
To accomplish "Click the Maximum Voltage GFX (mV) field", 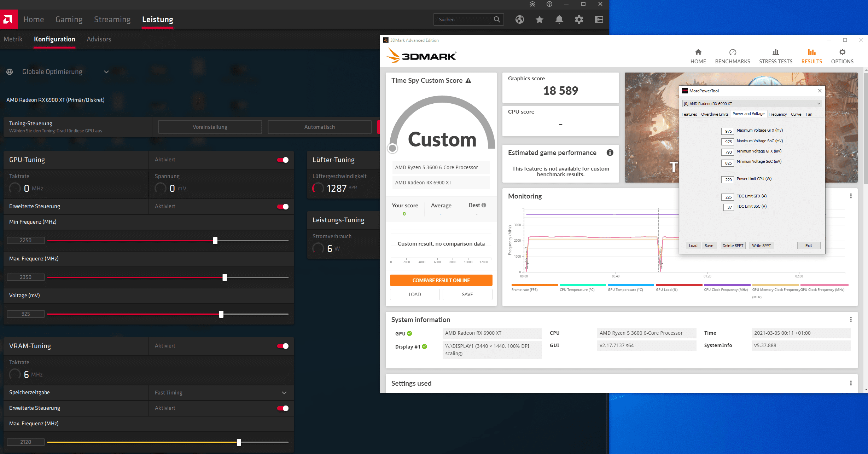I will (x=728, y=131).
